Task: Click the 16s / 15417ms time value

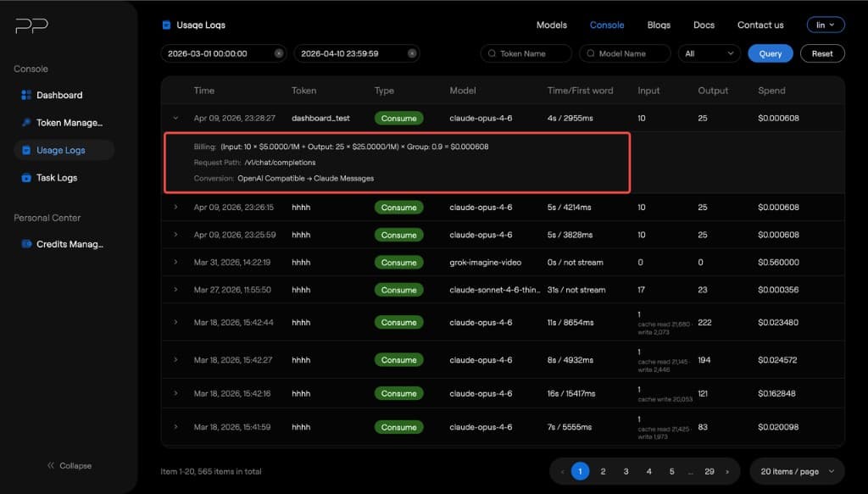Action: [571, 394]
